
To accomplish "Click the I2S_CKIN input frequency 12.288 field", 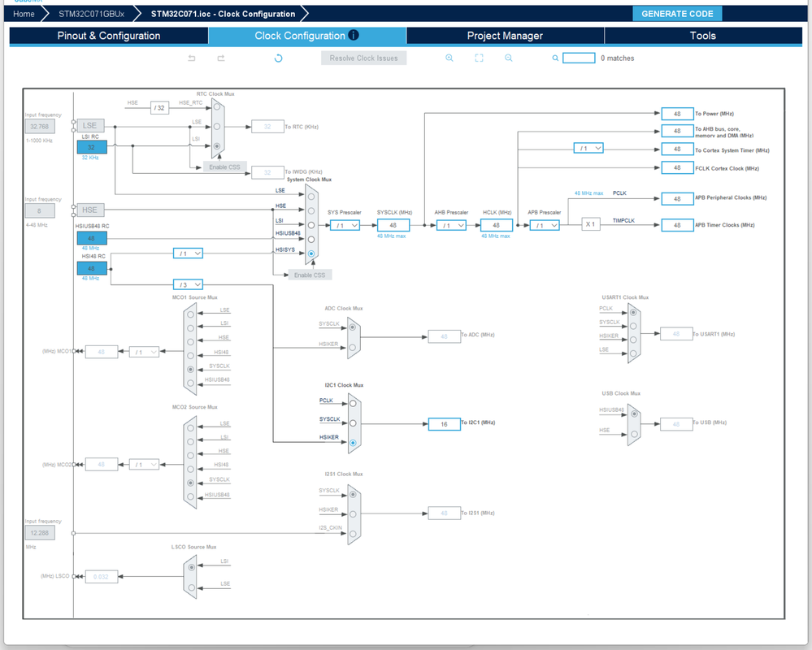I will (x=40, y=532).
